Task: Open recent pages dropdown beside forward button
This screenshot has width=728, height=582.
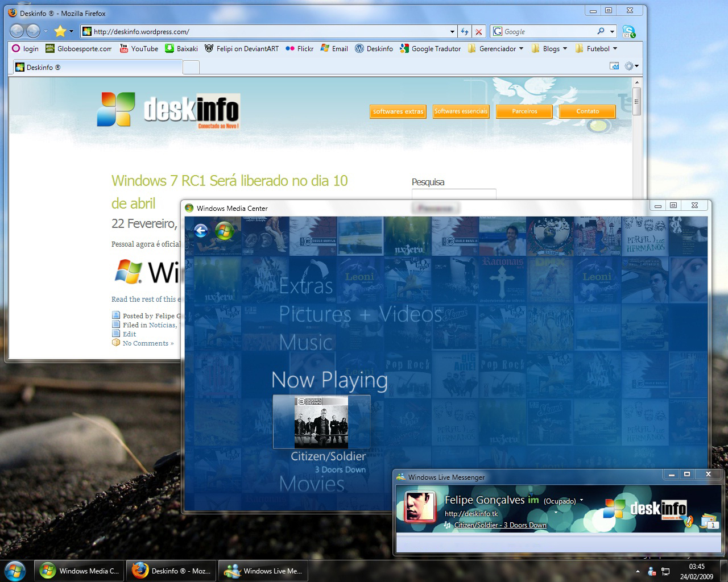Action: click(x=46, y=32)
